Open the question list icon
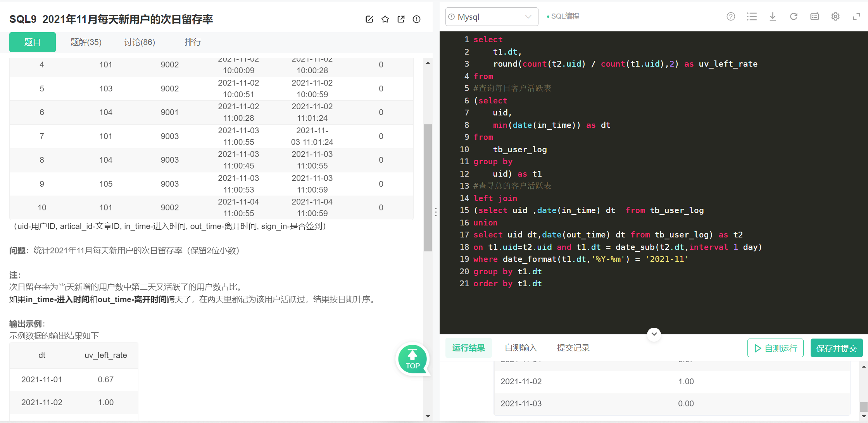The height and width of the screenshot is (423, 868). pyautogui.click(x=752, y=17)
